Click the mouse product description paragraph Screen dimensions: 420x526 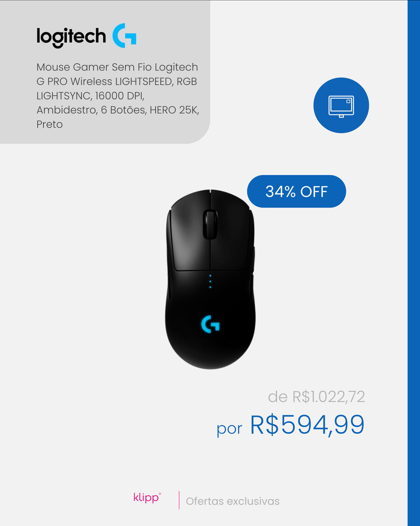(x=118, y=95)
